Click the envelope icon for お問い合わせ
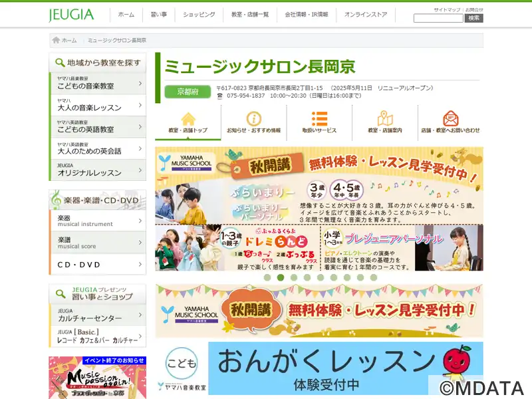This screenshot has width=532, height=399. pos(451,119)
